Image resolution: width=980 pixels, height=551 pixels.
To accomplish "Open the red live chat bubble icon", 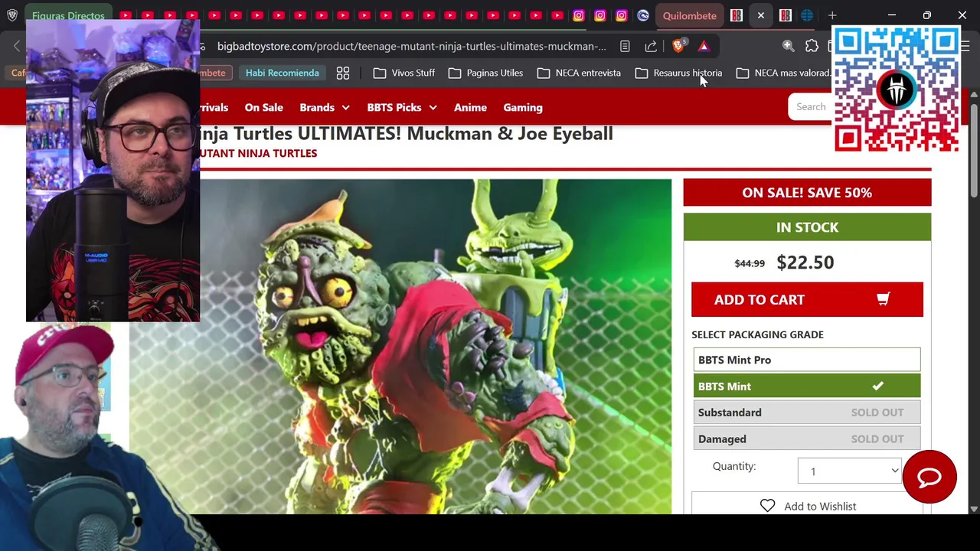I will (929, 477).
